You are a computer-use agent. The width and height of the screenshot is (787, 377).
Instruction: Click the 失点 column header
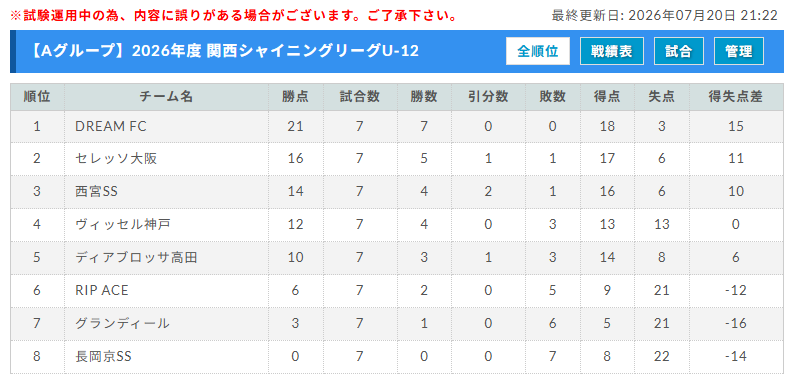(x=662, y=97)
